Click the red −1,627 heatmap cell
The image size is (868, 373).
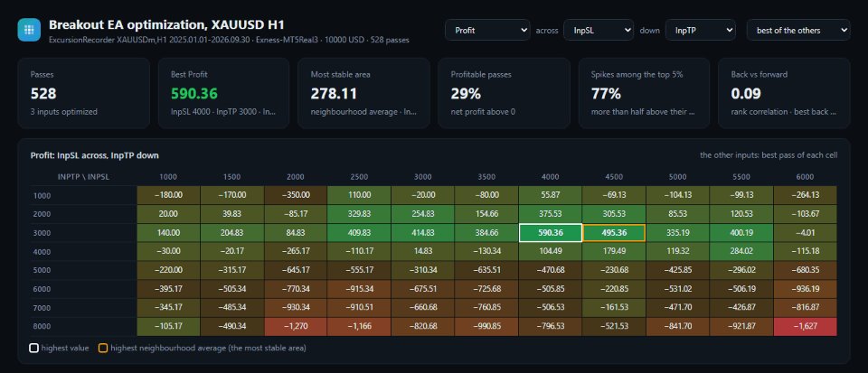(805, 327)
